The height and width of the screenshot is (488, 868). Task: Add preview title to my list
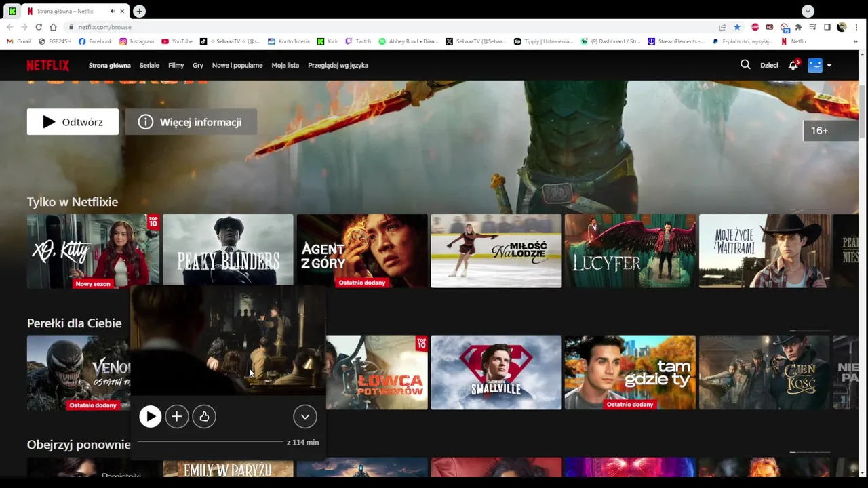pos(177,416)
